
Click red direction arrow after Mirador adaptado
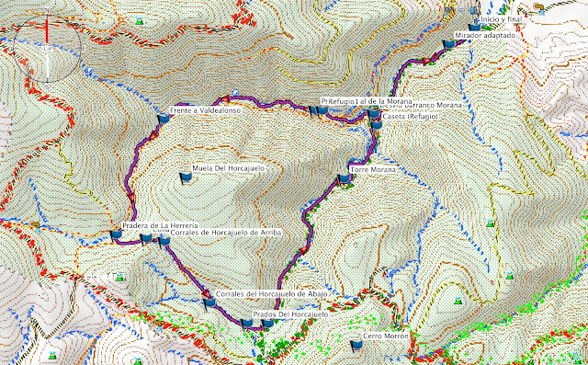tap(427, 61)
